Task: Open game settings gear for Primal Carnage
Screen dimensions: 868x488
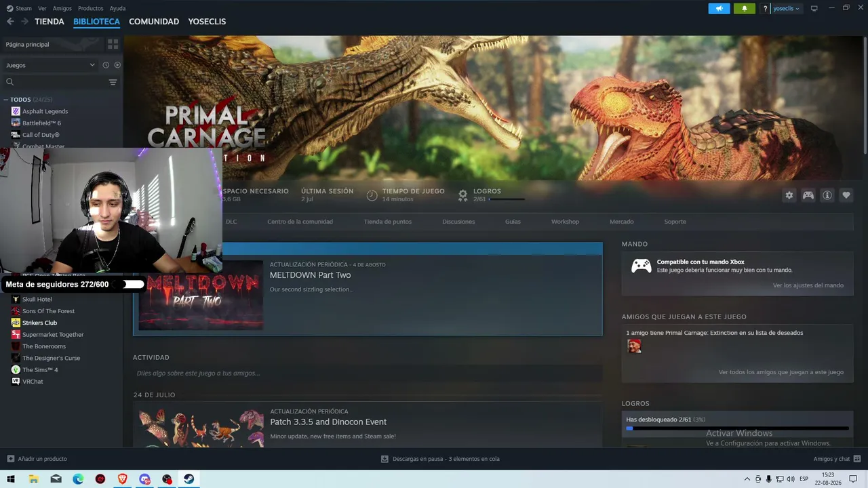Action: click(x=789, y=195)
